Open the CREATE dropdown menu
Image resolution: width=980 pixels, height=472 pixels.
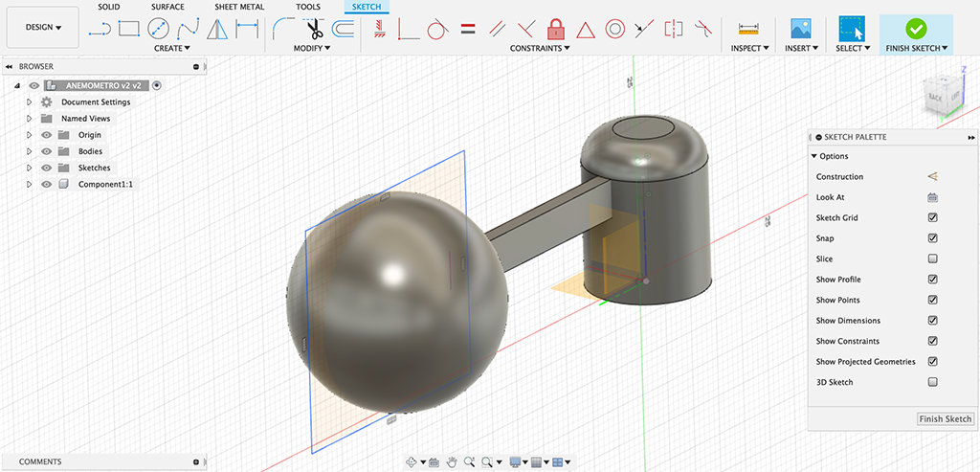172,48
